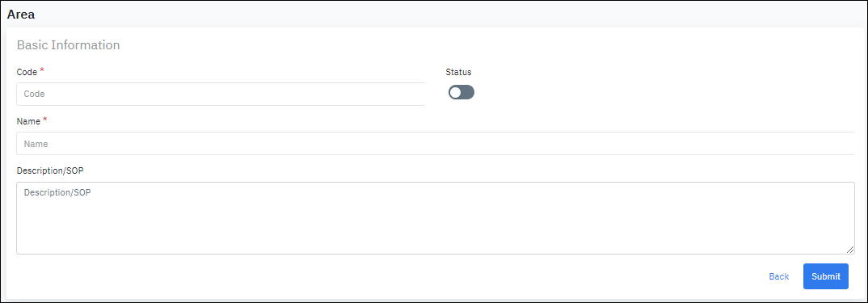Click the Description/SOP placeholder text
This screenshot has width=868, height=303.
point(57,193)
